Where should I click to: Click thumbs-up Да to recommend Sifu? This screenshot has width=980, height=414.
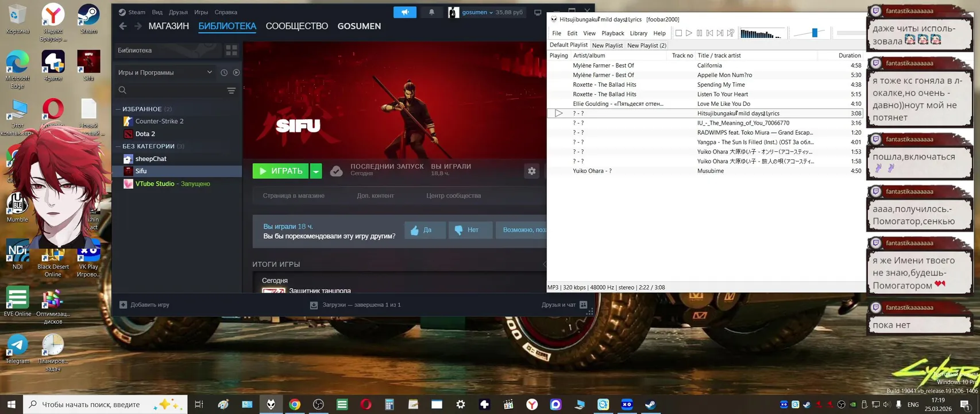(425, 230)
